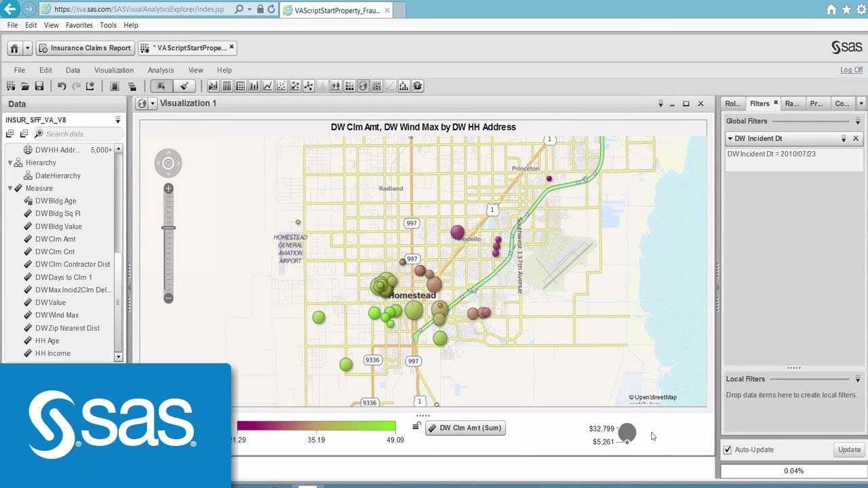This screenshot has height=488, width=868.
Task: Activate the selection pointer toggle
Action: coord(162,86)
